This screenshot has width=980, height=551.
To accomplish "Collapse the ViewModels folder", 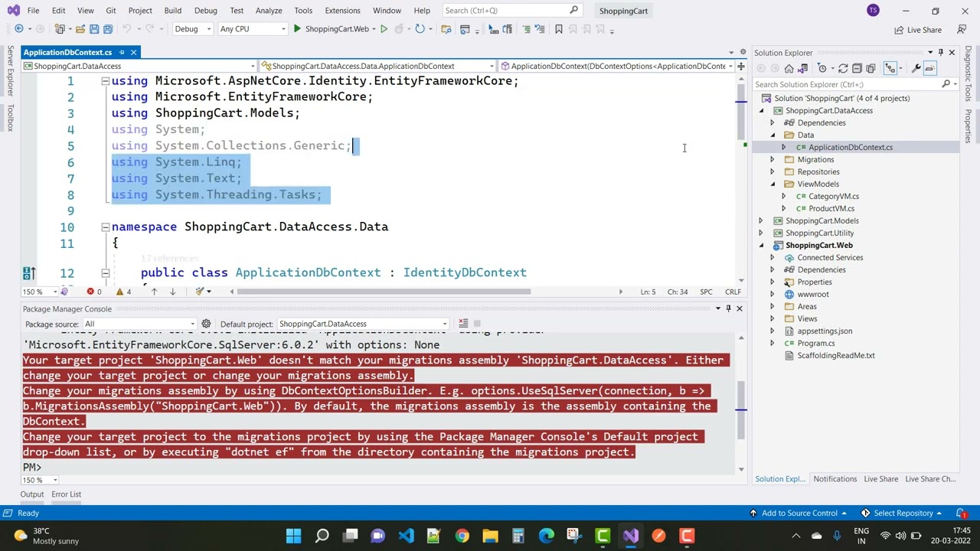I will coord(772,184).
